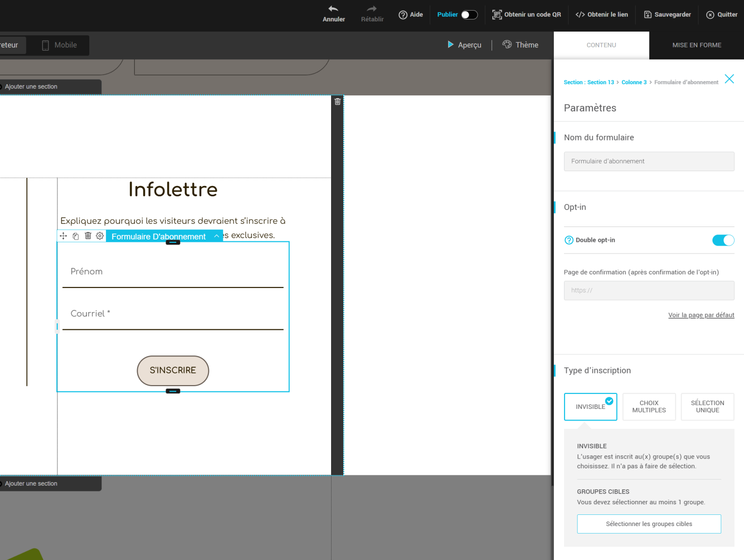The height and width of the screenshot is (560, 744).
Task: Select Choix multiples inscription type
Action: tap(649, 407)
